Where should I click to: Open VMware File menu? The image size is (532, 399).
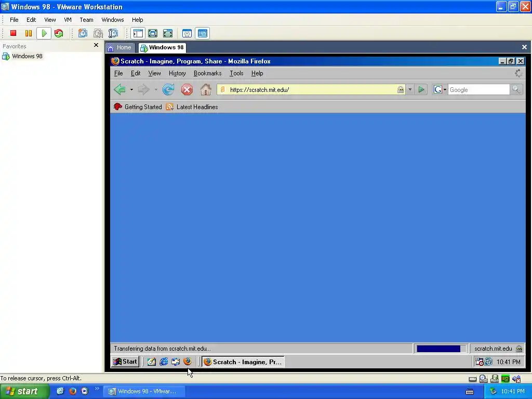[14, 20]
